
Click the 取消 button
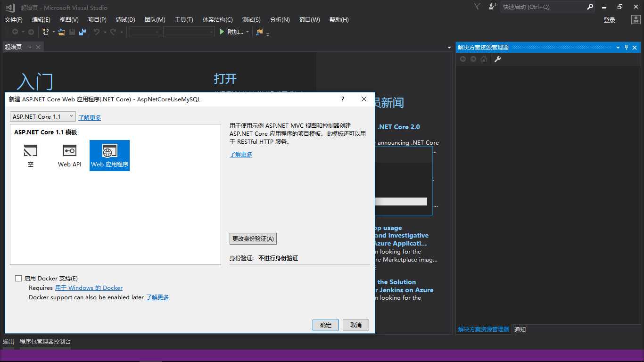point(356,325)
